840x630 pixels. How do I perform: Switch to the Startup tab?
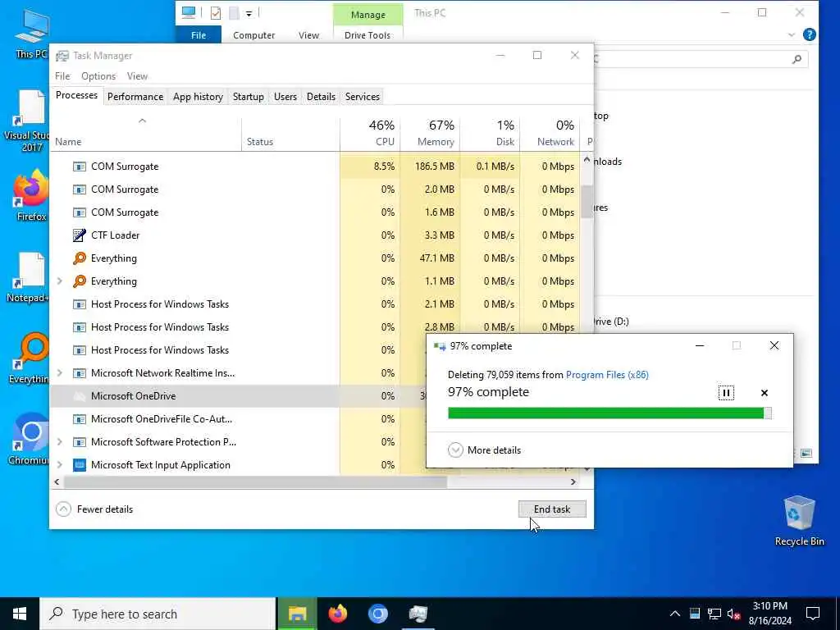(248, 97)
